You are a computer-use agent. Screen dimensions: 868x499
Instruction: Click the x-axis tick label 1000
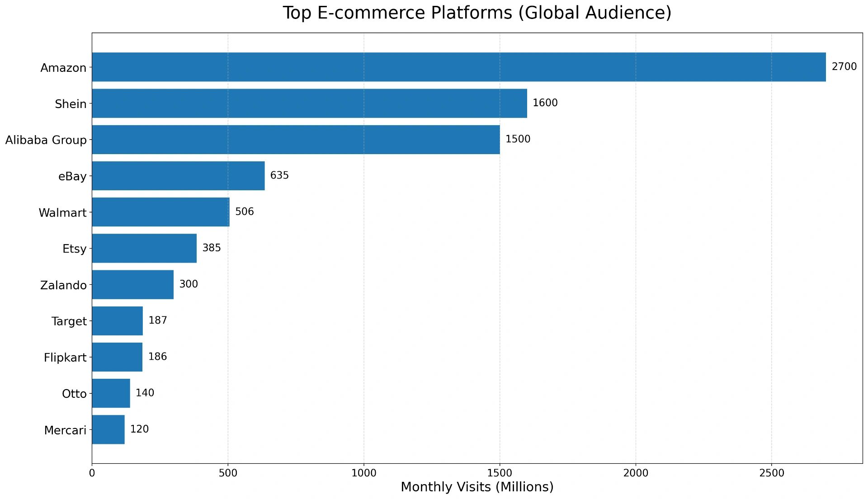[364, 473]
